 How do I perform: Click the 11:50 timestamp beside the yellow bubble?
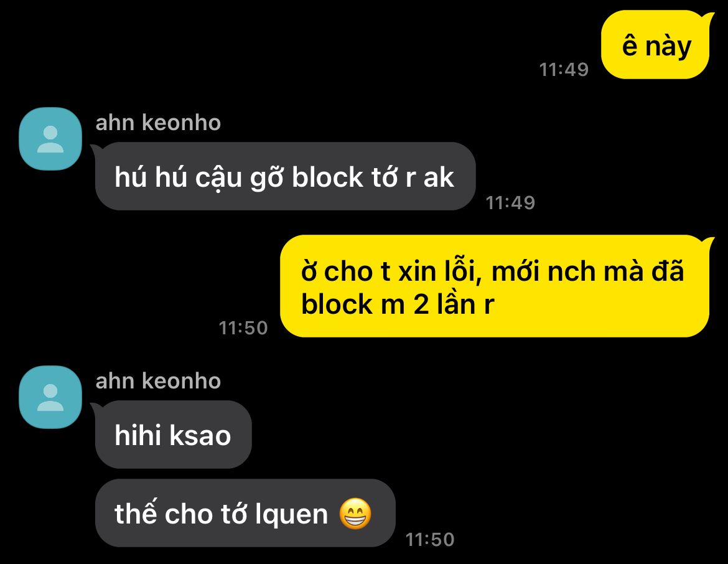tap(243, 328)
